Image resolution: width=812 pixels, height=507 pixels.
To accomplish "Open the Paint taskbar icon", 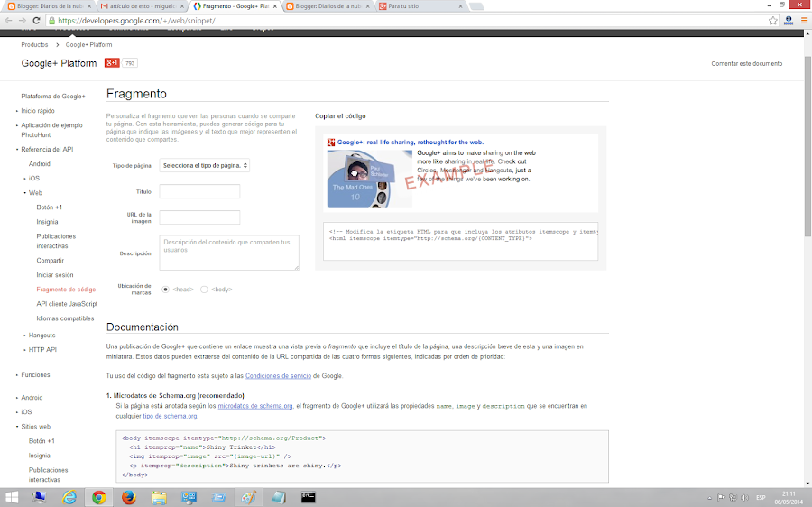I will 249,498.
